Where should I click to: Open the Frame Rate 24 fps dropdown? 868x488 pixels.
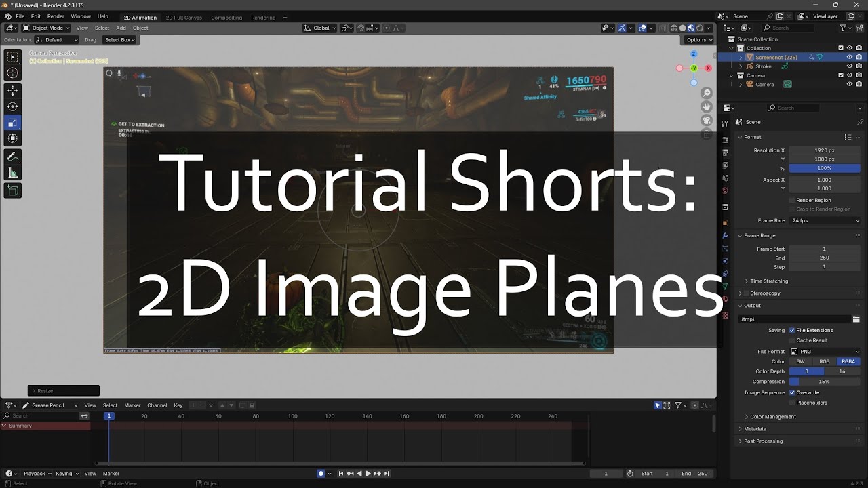click(x=825, y=221)
